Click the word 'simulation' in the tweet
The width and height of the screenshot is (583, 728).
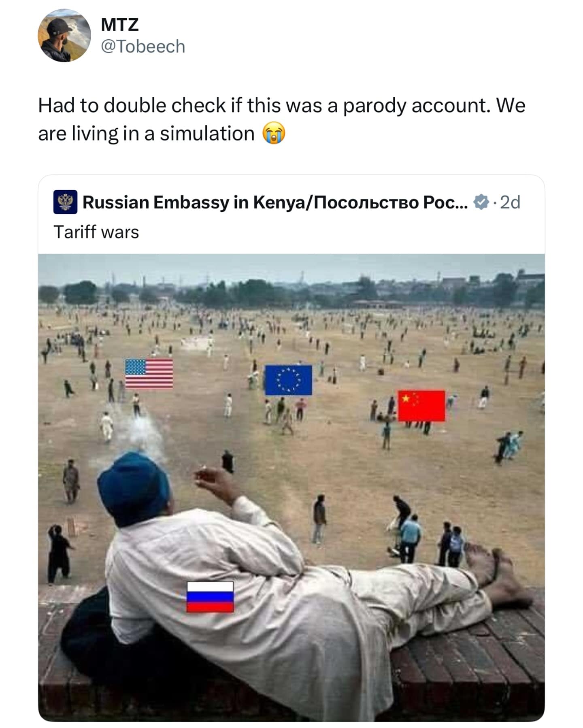click(x=207, y=134)
